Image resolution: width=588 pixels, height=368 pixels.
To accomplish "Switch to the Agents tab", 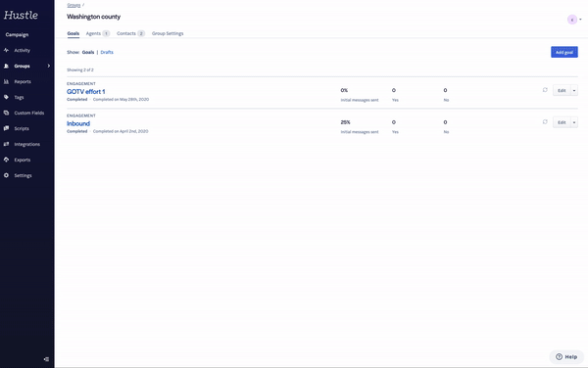I will tap(97, 33).
